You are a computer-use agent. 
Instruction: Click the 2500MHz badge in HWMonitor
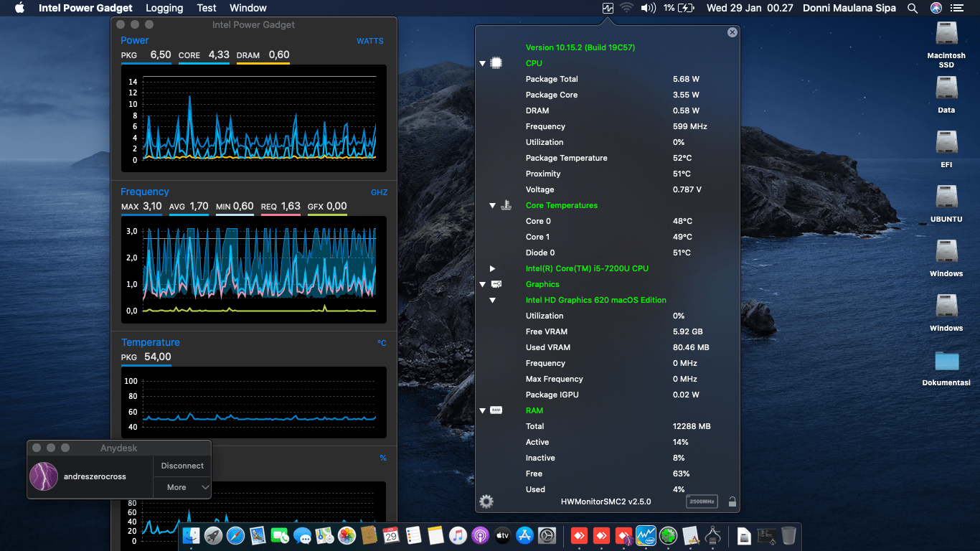702,501
